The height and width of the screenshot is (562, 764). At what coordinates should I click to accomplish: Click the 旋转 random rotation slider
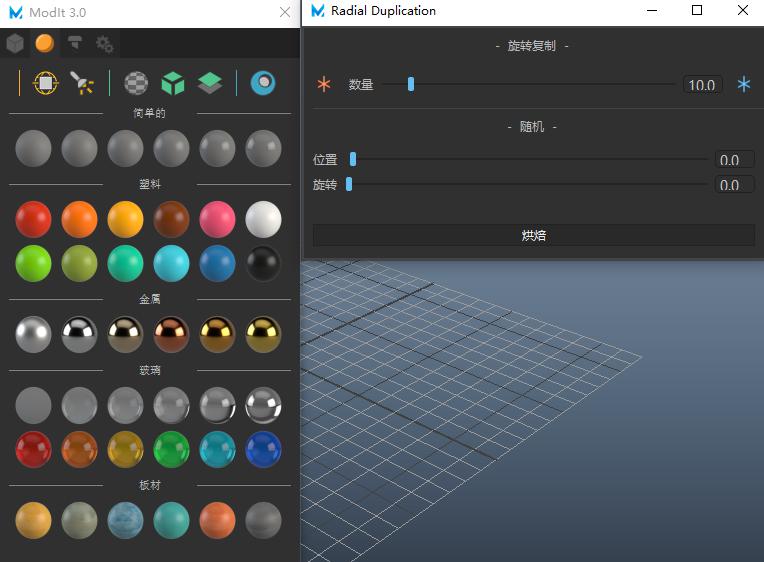[x=349, y=184]
